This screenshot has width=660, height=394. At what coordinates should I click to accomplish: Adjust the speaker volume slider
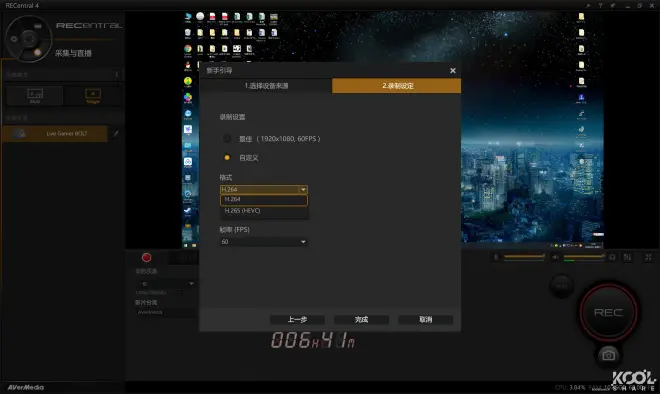tap(584, 256)
